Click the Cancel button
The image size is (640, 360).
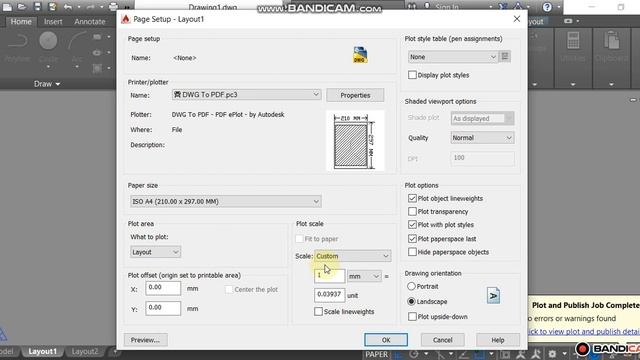pos(442,340)
